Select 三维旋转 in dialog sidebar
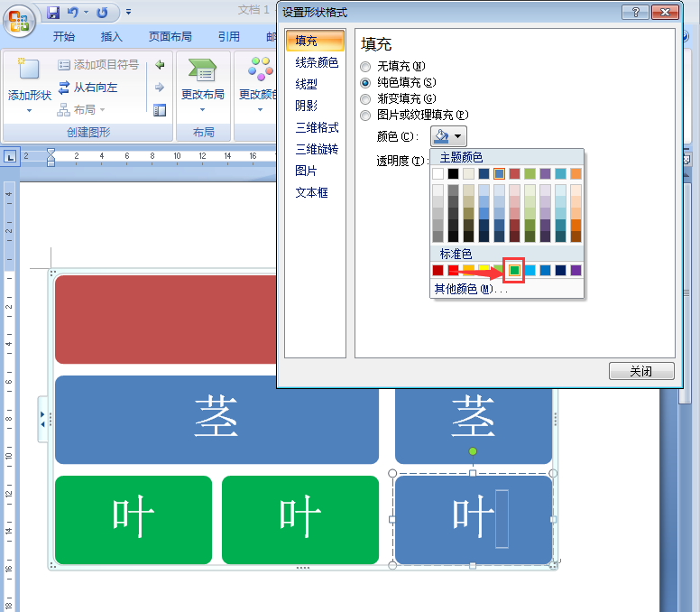This screenshot has width=700, height=612. 317,149
